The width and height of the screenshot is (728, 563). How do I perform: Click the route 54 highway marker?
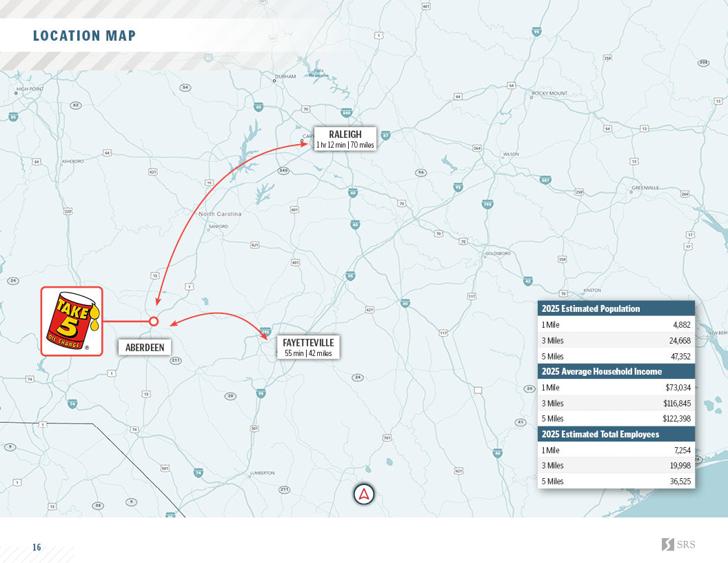tap(185, 88)
